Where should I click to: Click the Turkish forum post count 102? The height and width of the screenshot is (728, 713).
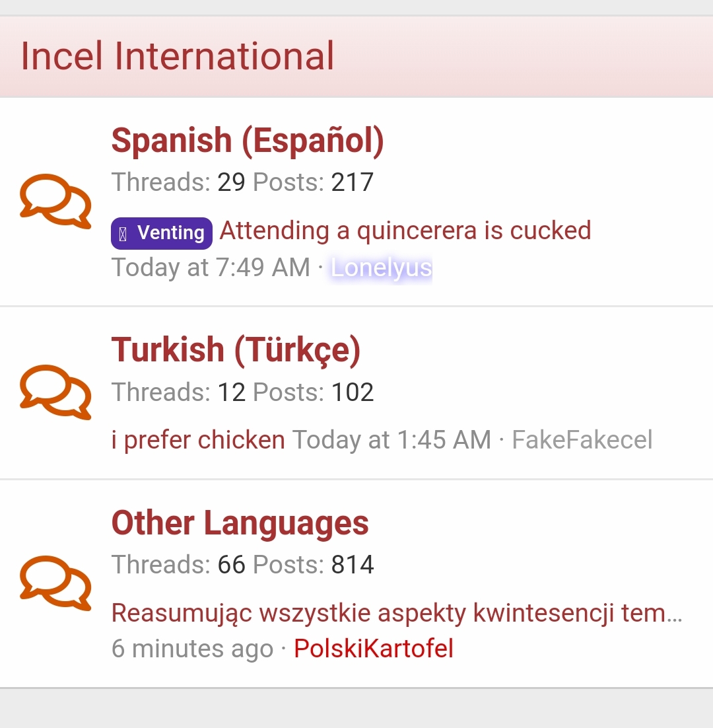point(353,392)
